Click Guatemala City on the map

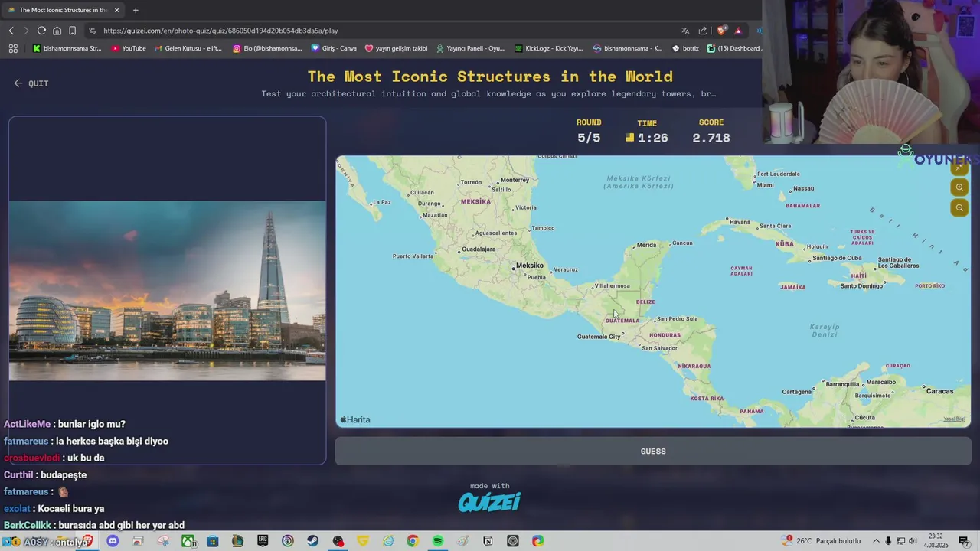[599, 337]
